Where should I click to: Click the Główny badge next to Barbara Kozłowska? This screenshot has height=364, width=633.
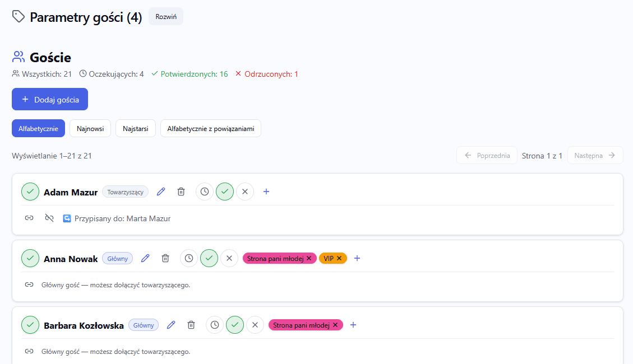click(x=144, y=325)
